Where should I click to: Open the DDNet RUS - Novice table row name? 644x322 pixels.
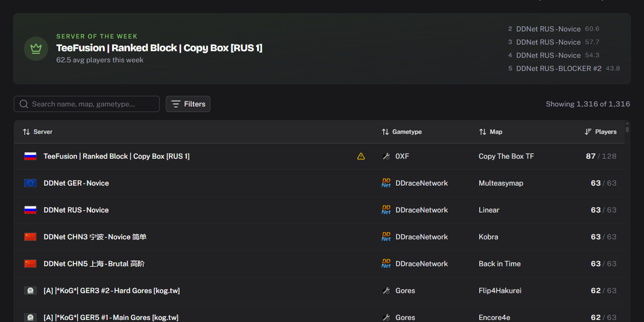pos(76,210)
